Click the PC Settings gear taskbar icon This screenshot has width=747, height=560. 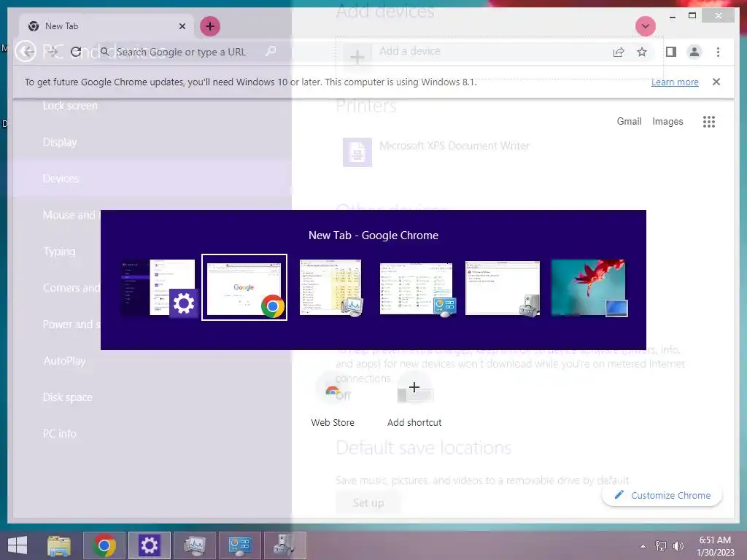149,545
